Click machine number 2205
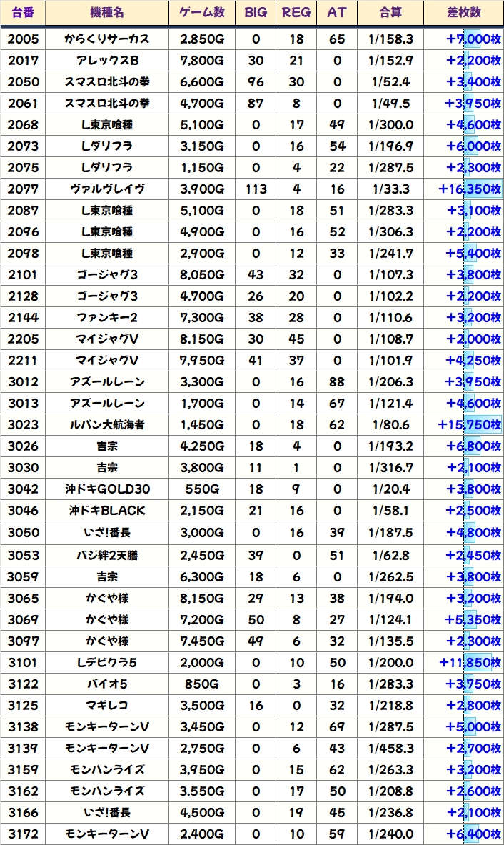This screenshot has width=504, height=845. pyautogui.click(x=23, y=339)
